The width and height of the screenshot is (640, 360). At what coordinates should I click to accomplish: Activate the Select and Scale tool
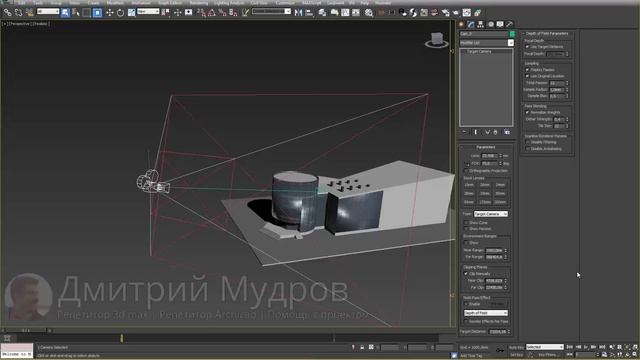click(131, 13)
